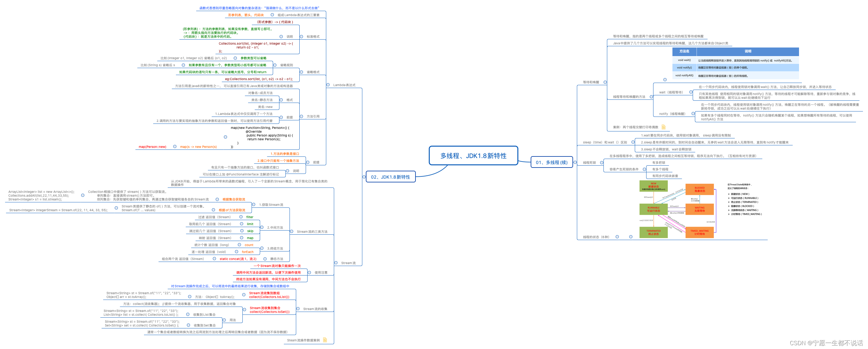
Task: Select the Lambda表达式 subtopic
Action: tap(344, 85)
